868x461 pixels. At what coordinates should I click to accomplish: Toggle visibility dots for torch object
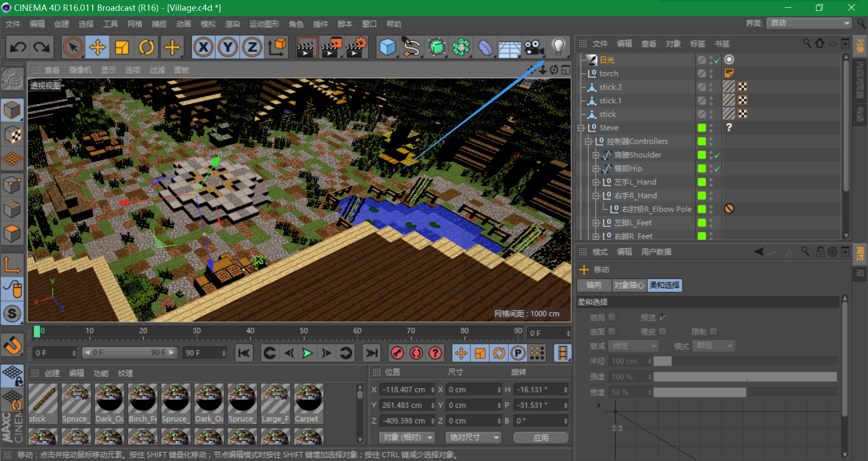click(x=711, y=73)
